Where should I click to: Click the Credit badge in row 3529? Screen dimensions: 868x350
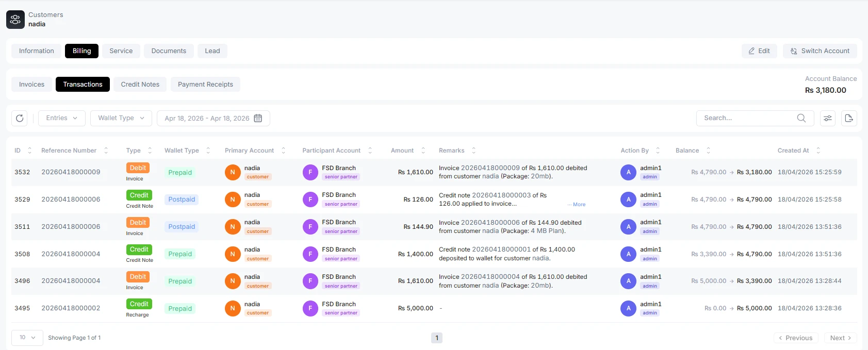click(139, 195)
